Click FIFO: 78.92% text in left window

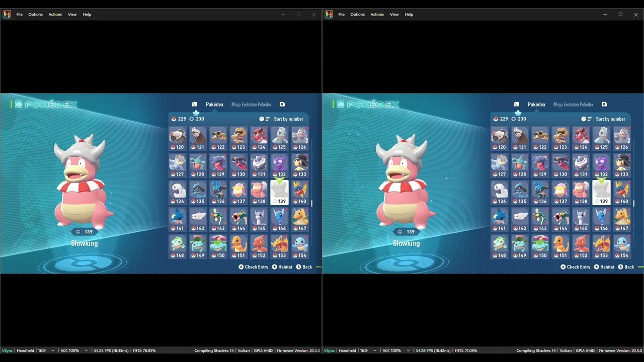click(x=144, y=350)
